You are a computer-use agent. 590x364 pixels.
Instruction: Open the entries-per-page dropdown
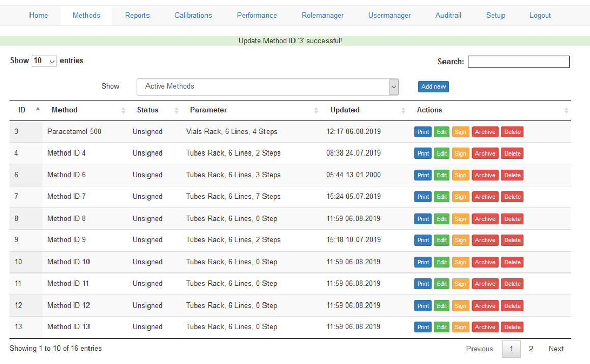point(45,60)
